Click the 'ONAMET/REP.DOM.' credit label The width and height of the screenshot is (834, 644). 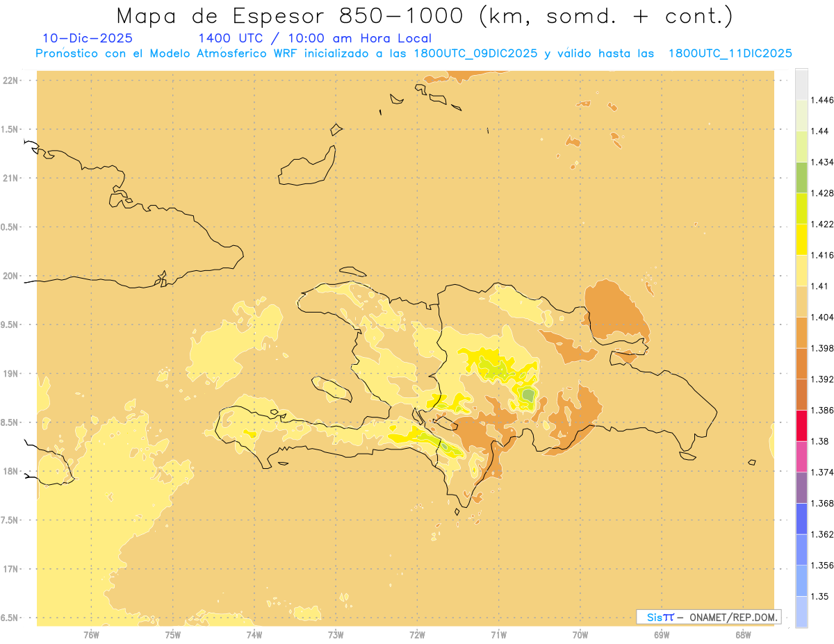(x=734, y=617)
